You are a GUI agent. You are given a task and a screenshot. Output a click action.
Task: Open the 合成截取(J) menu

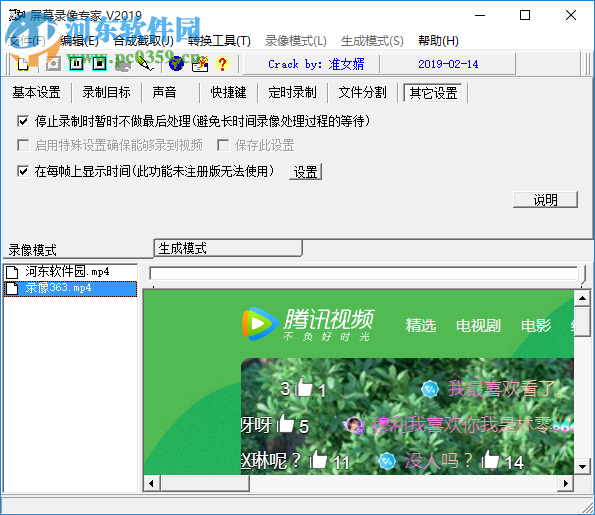(143, 41)
